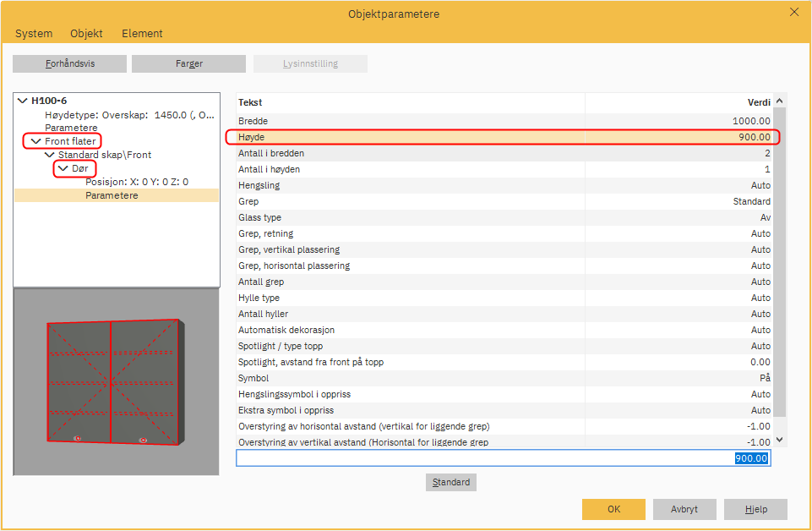812x531 pixels.
Task: Collapse the Standard skap\Front node
Action: [x=49, y=155]
